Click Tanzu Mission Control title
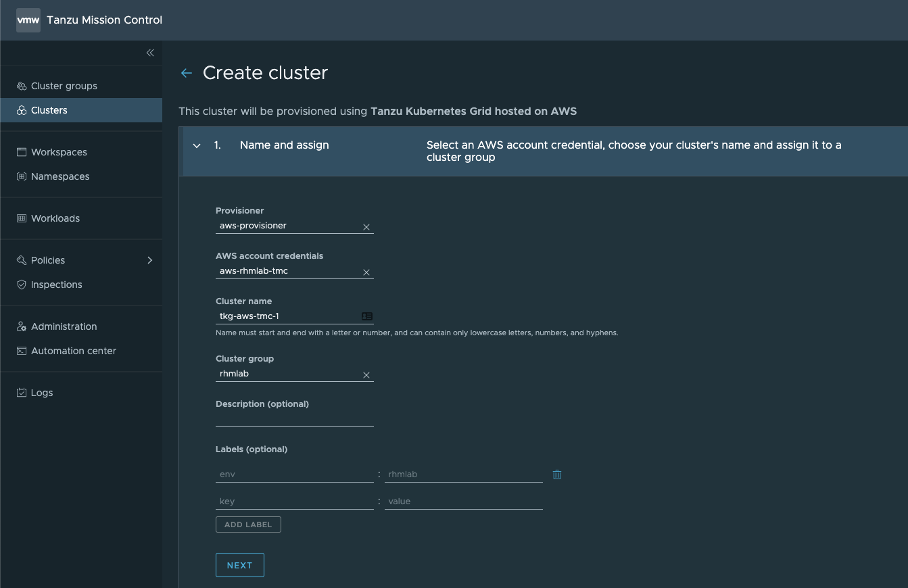This screenshot has width=908, height=588. click(104, 20)
